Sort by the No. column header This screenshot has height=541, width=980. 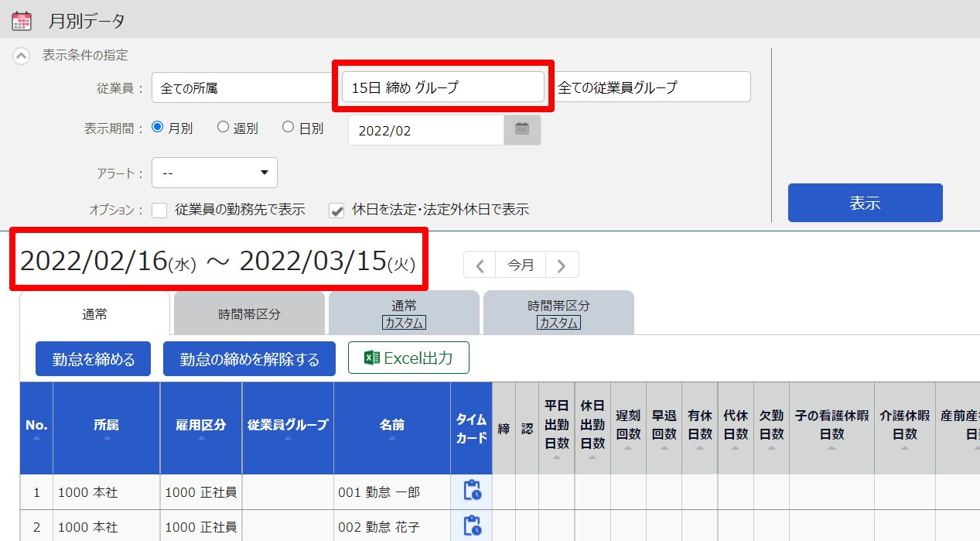coord(36,428)
